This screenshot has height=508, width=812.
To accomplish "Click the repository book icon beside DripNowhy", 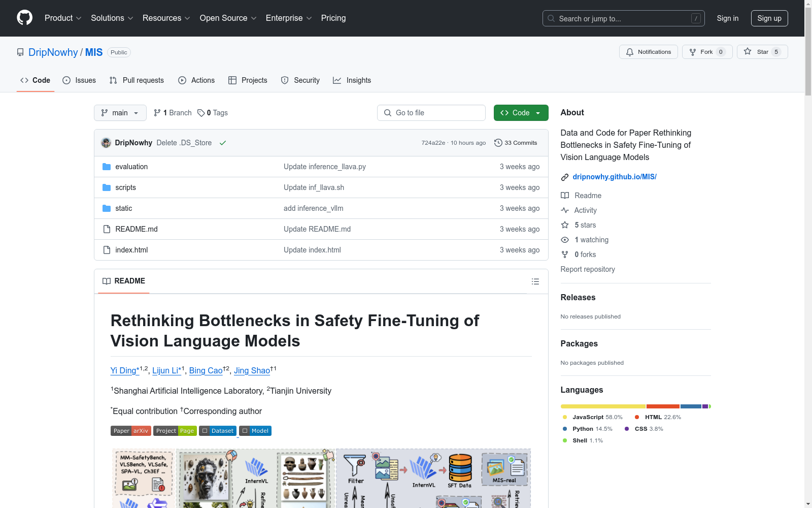I will 20,52.
